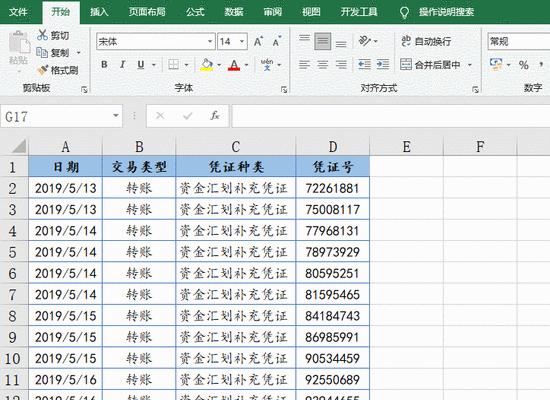Expand borders dropdown arrow
This screenshot has width=550, height=400.
[186, 65]
